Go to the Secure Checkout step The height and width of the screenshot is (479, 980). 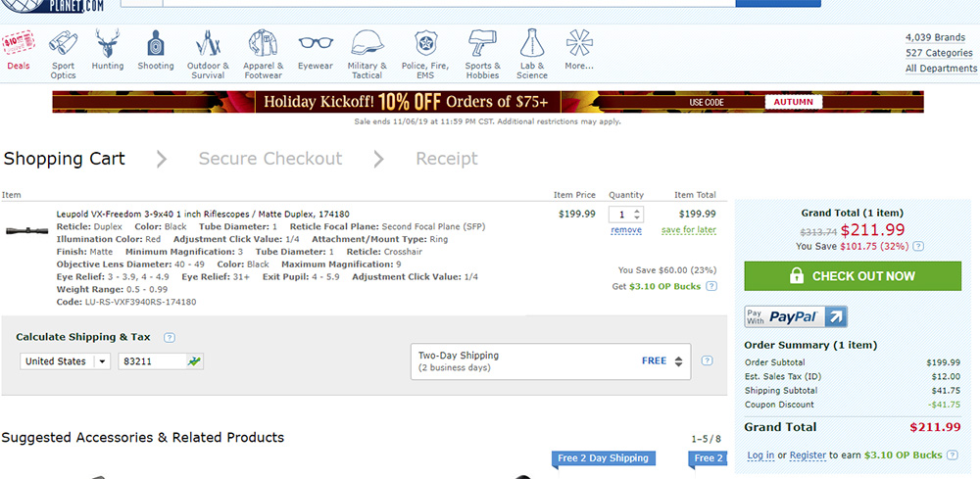(270, 159)
